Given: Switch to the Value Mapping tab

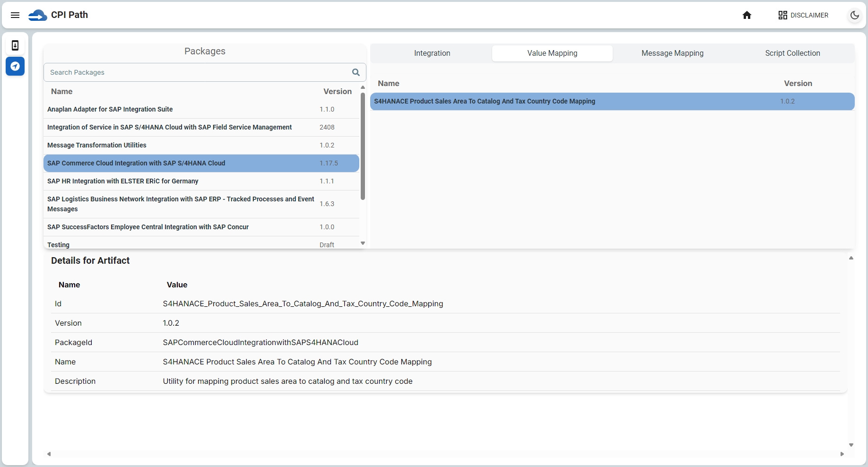Looking at the screenshot, I should (552, 53).
